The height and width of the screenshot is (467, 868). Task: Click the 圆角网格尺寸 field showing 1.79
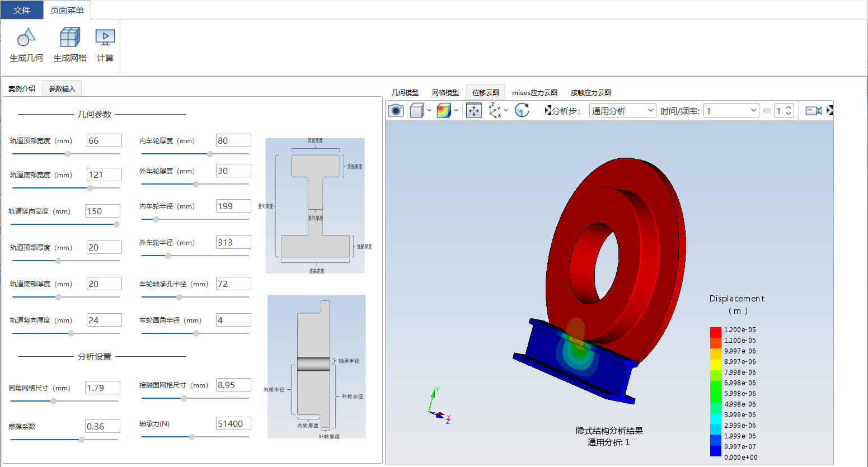[102, 388]
